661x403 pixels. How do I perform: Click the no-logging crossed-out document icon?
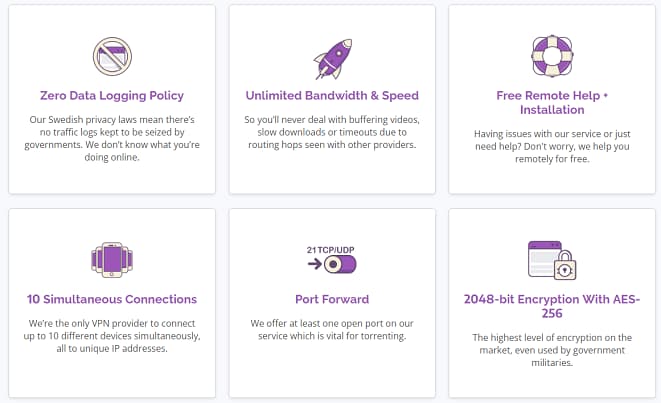[111, 56]
